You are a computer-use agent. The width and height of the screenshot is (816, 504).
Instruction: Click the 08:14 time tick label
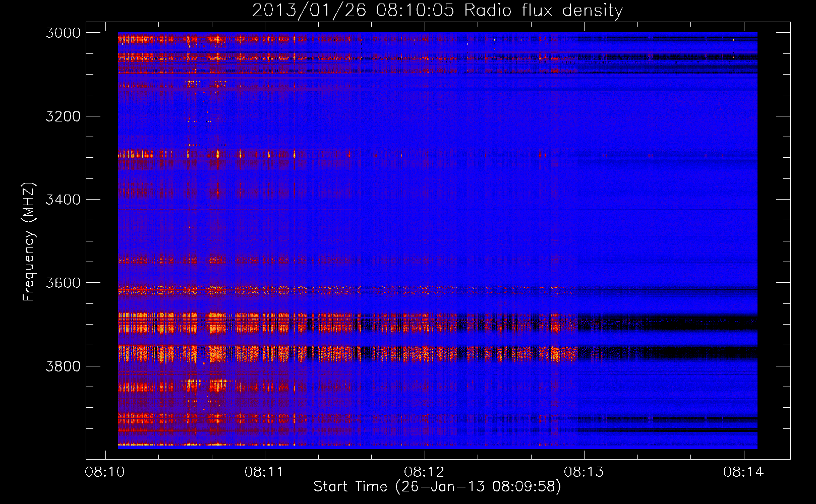[744, 472]
